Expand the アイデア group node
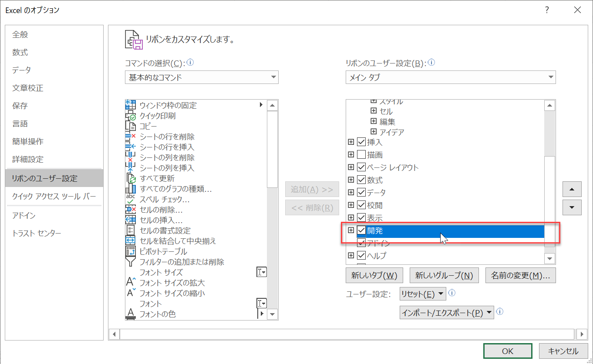593x364 pixels. pos(374,131)
